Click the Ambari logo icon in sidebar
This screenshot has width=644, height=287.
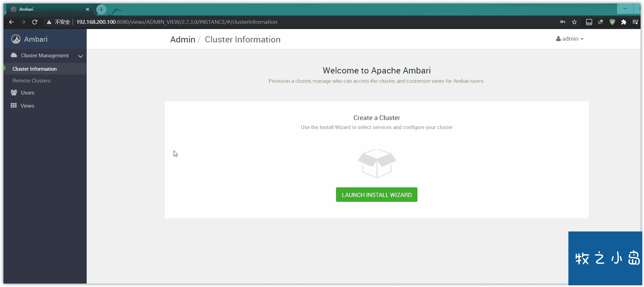16,39
